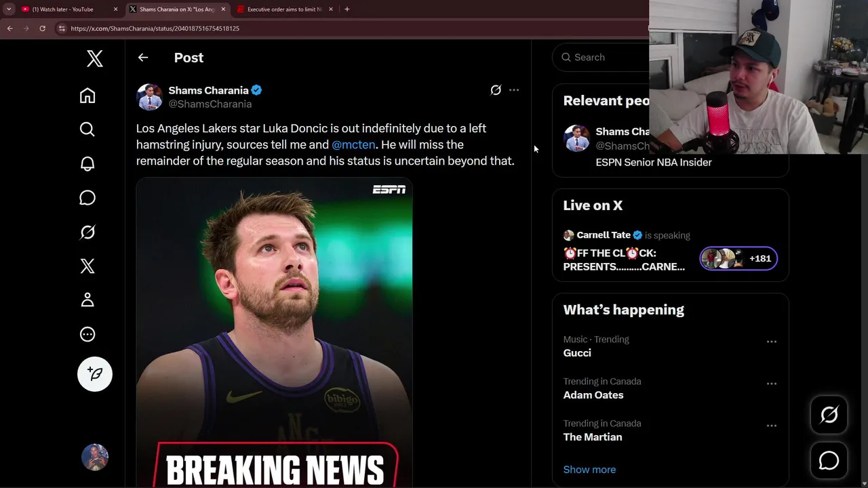The image size is (868, 488).
Task: Close the Executive order tab
Action: (x=331, y=9)
